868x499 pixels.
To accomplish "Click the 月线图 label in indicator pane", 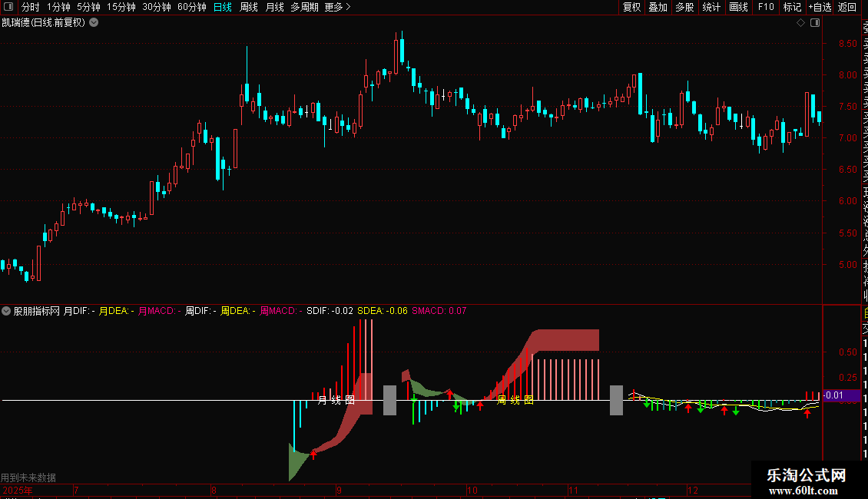I will pyautogui.click(x=336, y=400).
